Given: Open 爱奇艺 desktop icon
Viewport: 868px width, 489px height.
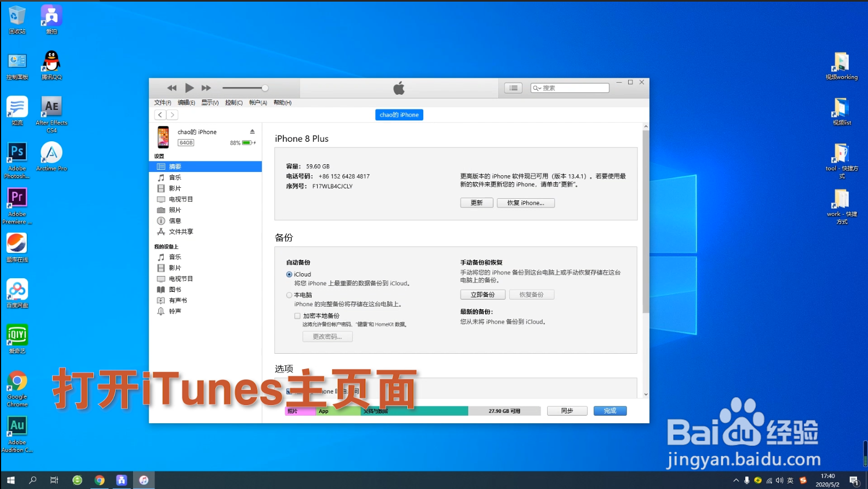Looking at the screenshot, I should pos(17,339).
